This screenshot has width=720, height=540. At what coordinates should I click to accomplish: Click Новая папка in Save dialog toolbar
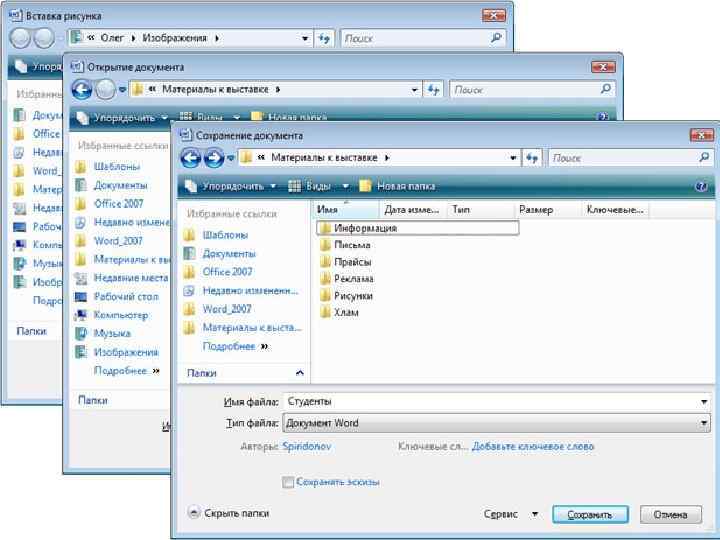click(x=398, y=186)
